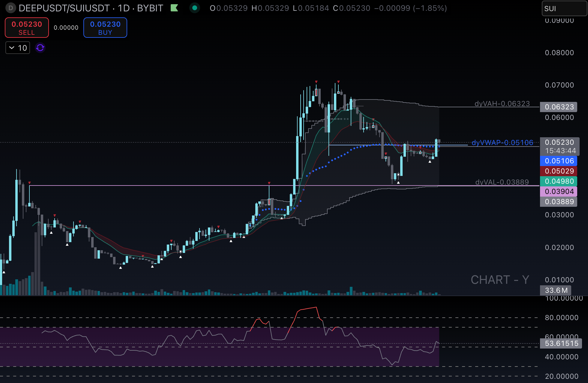Viewport: 588px width, 383px height.
Task: Select the teal 0.04980 price axis tag
Action: (x=559, y=181)
